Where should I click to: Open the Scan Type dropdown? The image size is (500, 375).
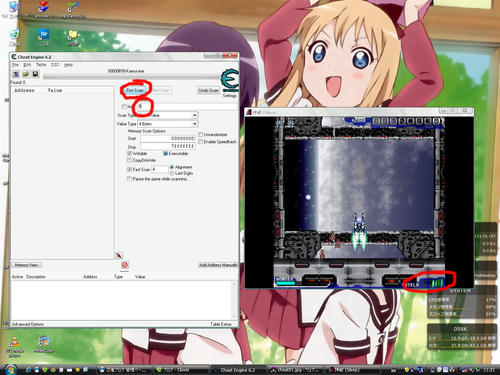(168, 115)
